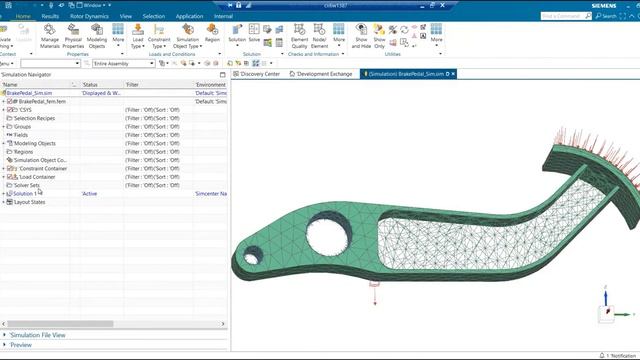Select Selection Recipes tree item
This screenshot has height=360, width=640.
click(34, 118)
